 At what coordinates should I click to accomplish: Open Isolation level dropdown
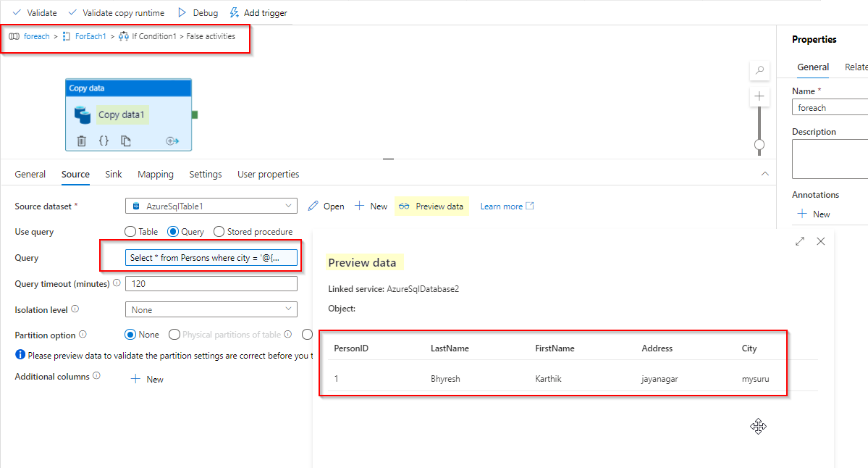click(x=211, y=309)
